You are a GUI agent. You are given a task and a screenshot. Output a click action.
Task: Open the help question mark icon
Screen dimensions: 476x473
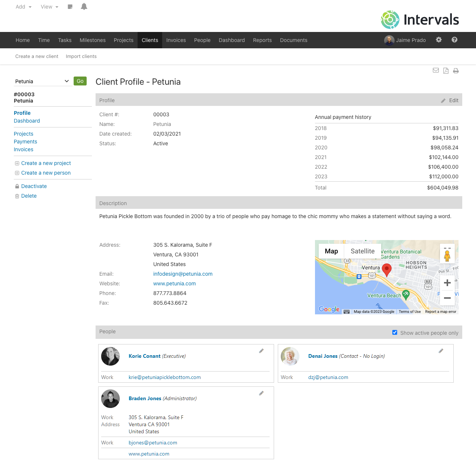(454, 40)
